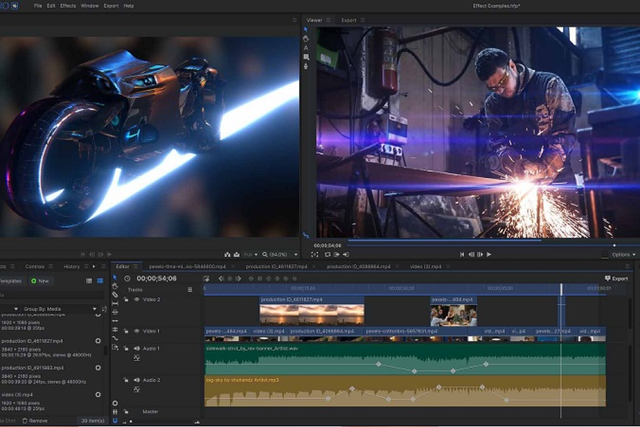Click the timeline playhead marker on ruler

pyautogui.click(x=561, y=289)
